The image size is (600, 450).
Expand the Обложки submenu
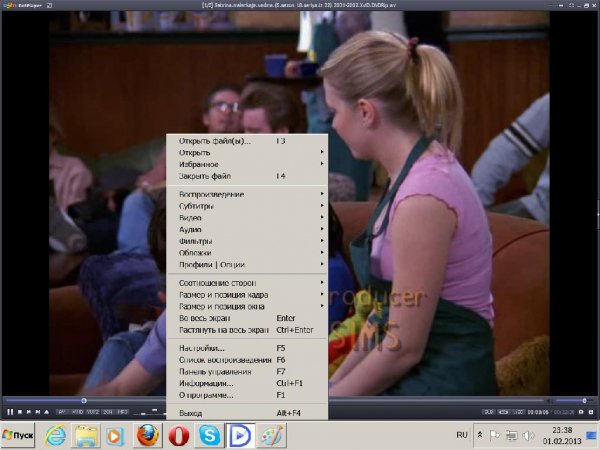[247, 253]
